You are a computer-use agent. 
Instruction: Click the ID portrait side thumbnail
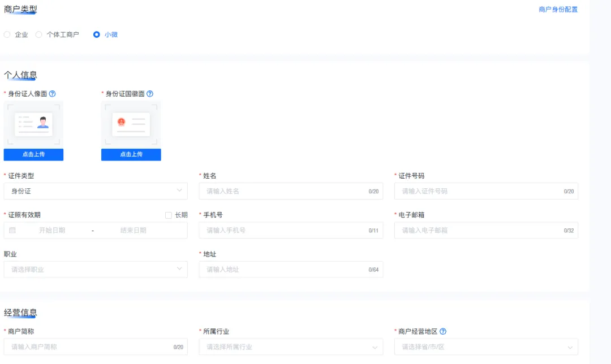pos(33,124)
